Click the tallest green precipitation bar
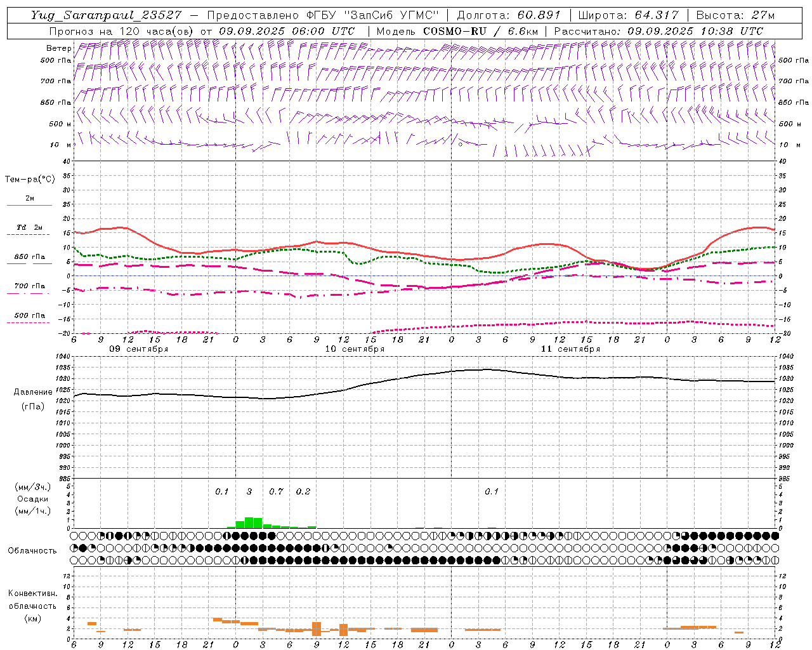 tap(249, 522)
